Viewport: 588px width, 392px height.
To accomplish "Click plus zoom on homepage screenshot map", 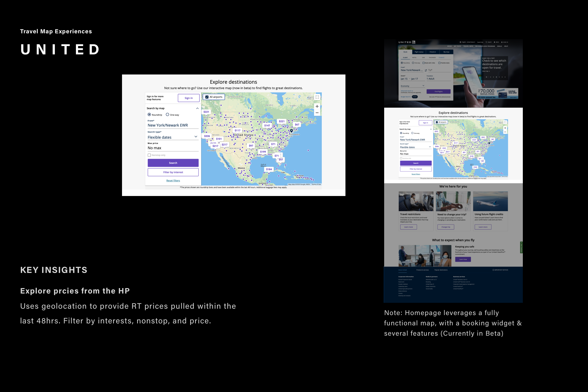I will [505, 128].
